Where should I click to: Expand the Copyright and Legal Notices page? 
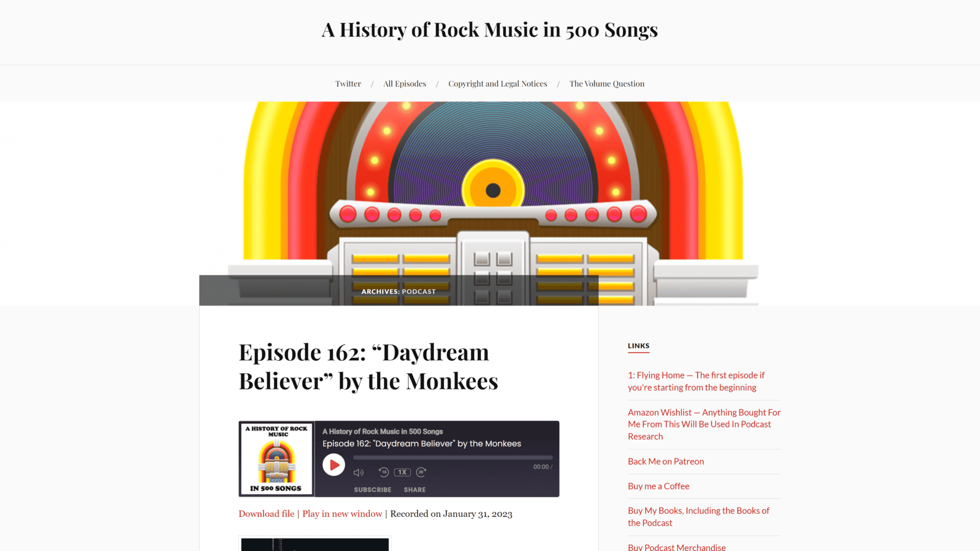[498, 83]
